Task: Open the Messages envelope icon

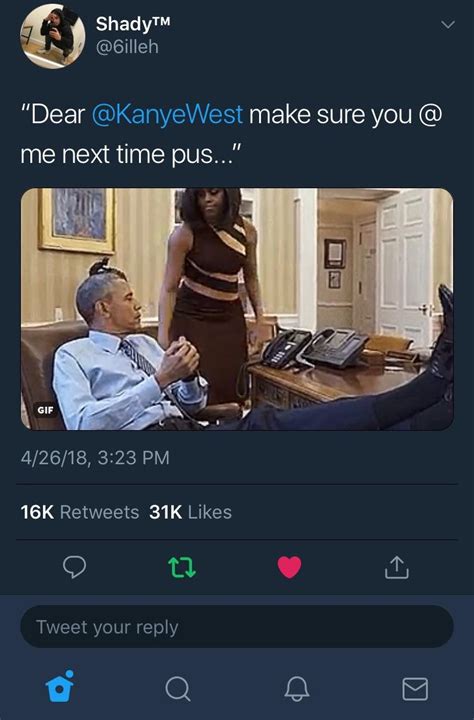Action: (x=415, y=689)
